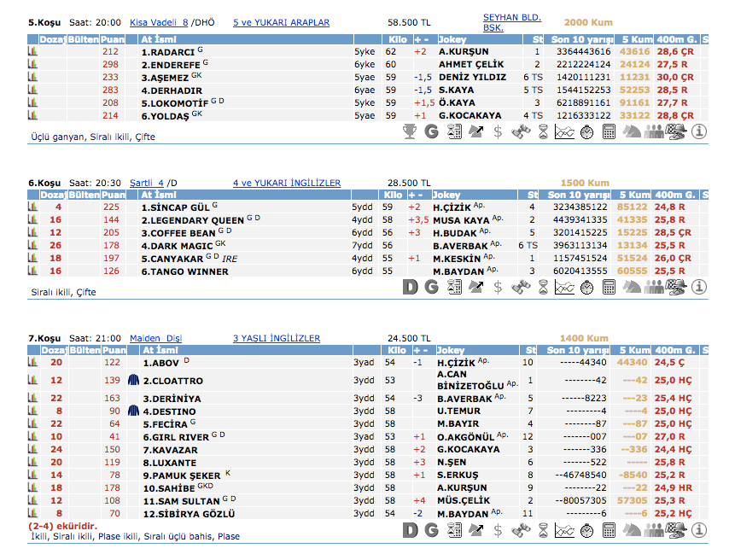Open binoculars icon in race 6 toolbar
Viewport: 729px width, 560px height.
520,288
